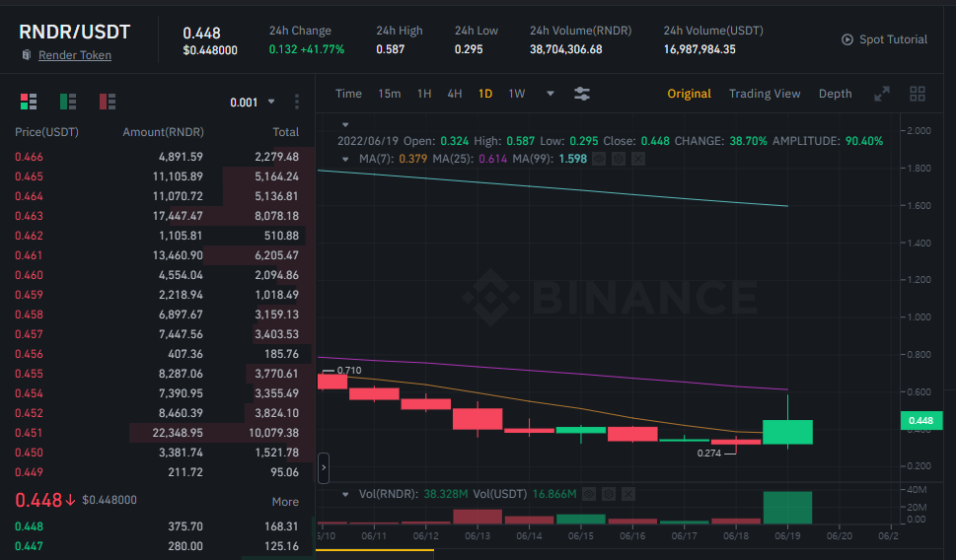Click red down arrow next to 0.448
Image resolution: width=956 pixels, height=560 pixels.
coord(70,500)
